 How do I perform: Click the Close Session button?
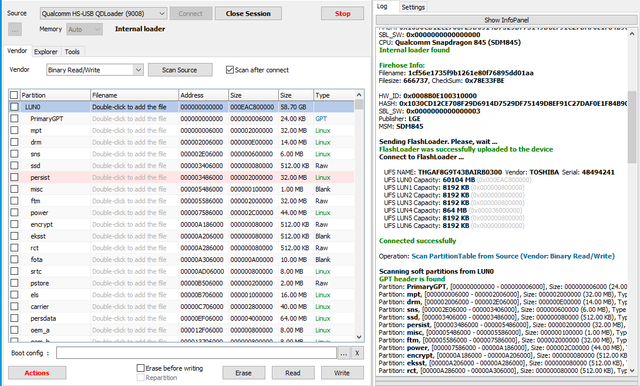(248, 13)
